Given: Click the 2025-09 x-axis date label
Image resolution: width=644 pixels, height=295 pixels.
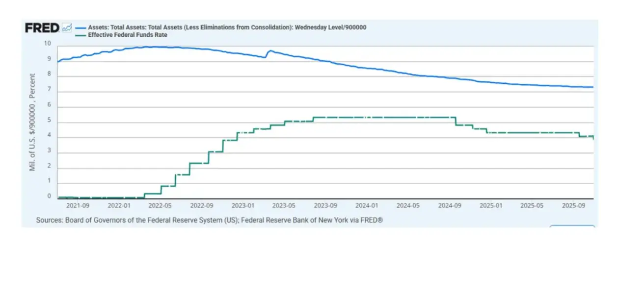Looking at the screenshot, I should coord(573,206).
